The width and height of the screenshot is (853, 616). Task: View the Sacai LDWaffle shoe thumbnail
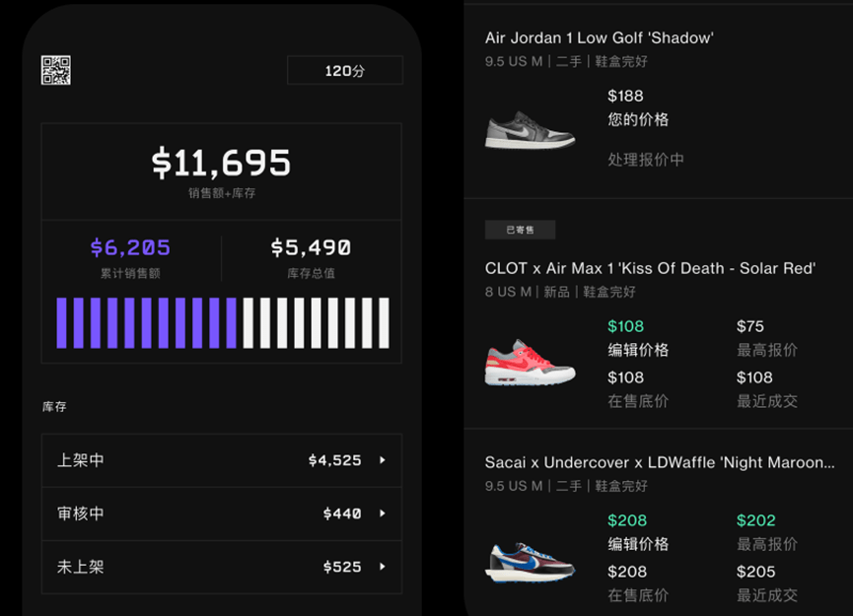(x=530, y=562)
